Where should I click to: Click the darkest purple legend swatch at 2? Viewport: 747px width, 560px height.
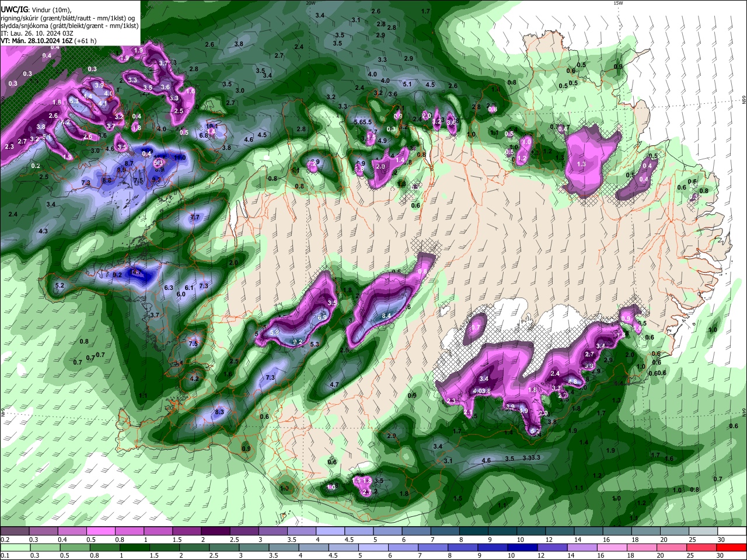[216, 531]
